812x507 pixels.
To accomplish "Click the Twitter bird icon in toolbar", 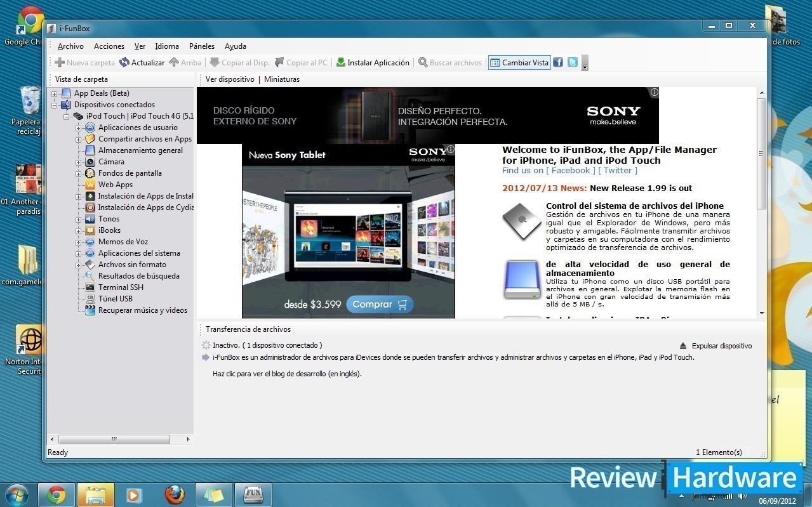I will 573,62.
